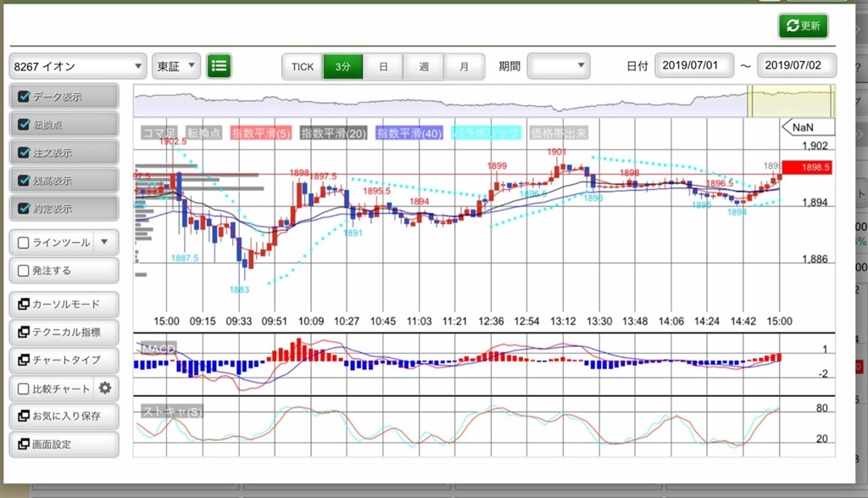Open the 期間 period dropdown
This screenshot has width=868, height=498.
[x=558, y=65]
